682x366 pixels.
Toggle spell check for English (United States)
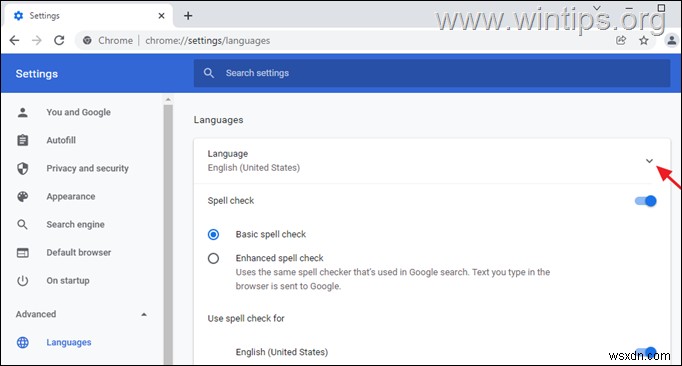[x=646, y=352]
